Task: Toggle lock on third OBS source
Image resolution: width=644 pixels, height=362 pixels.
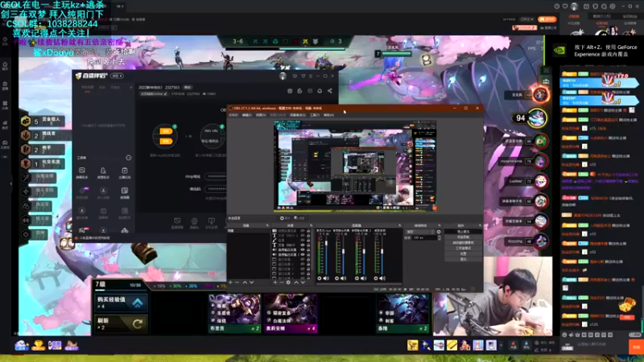Action: 308,240
